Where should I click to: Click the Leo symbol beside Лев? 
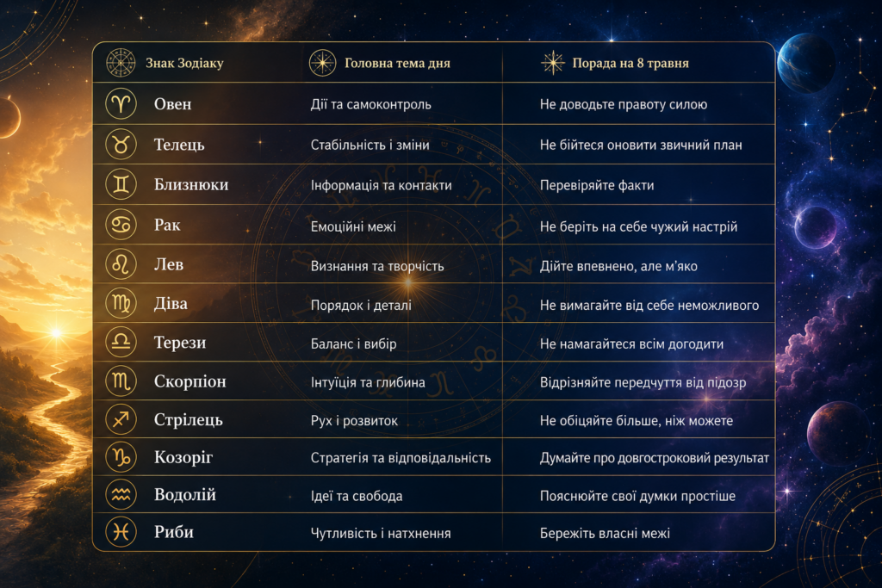(121, 264)
